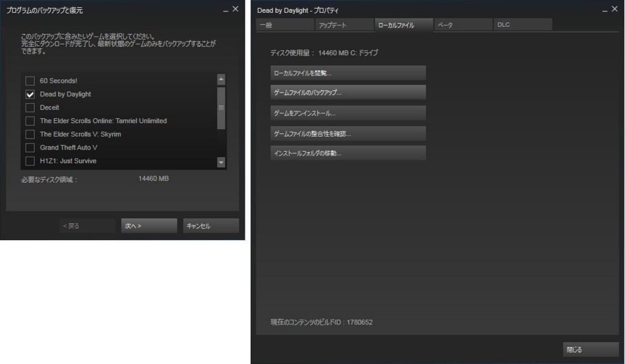This screenshot has width=625, height=364.
Task: Enable The Elder Scrolls Online: Tamriel Unlimited checkbox
Action: (x=30, y=121)
